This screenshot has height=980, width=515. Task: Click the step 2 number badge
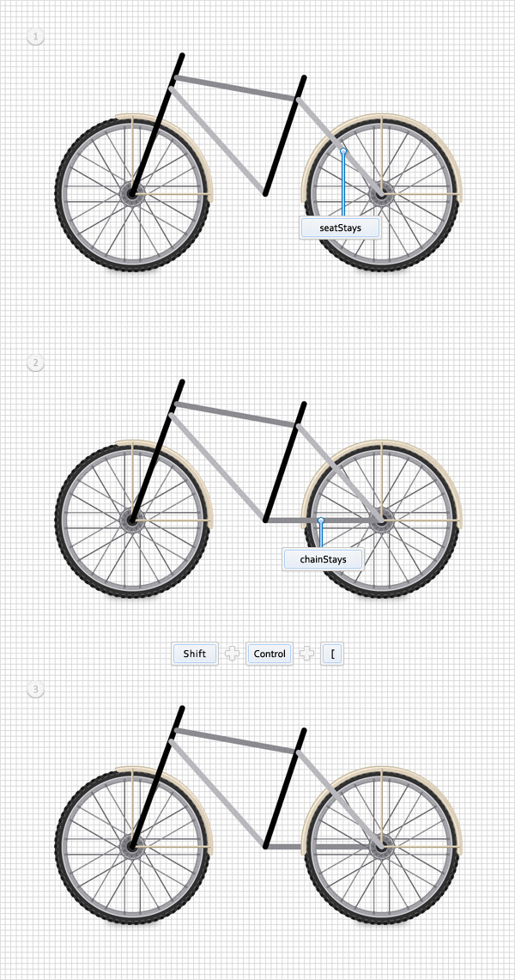pyautogui.click(x=35, y=362)
